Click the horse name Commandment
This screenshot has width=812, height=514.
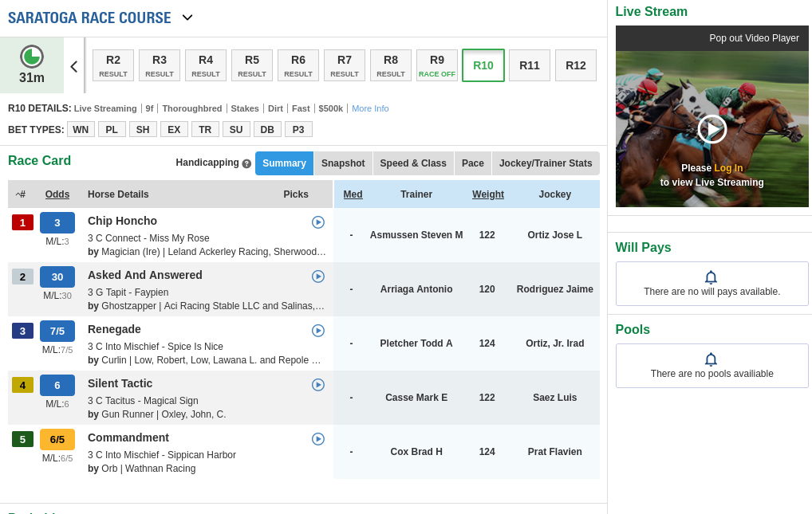point(128,438)
